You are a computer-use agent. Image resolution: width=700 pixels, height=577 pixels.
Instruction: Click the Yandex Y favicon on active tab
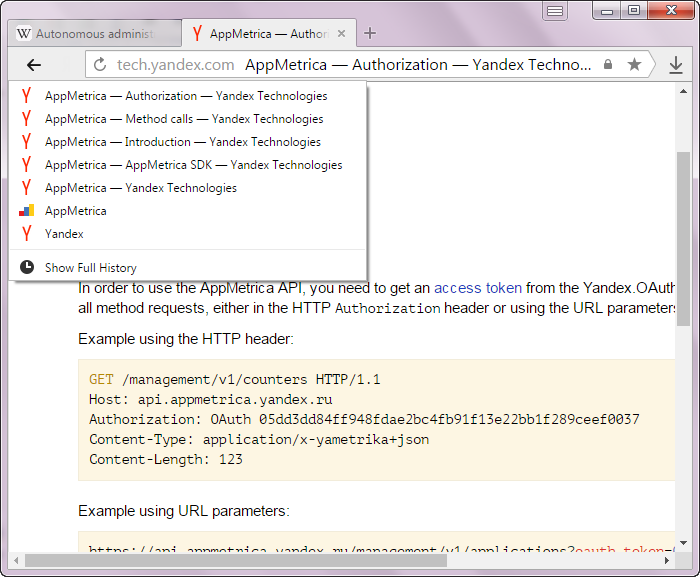click(x=197, y=33)
